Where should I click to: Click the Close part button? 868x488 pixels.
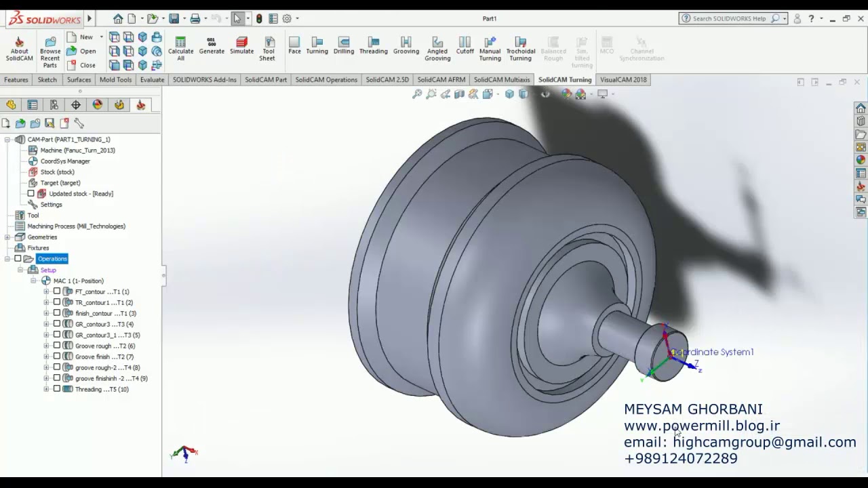(x=81, y=66)
